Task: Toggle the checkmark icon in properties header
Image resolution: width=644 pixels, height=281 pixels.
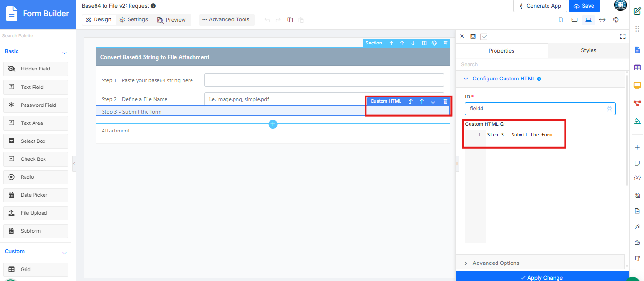Action: (484, 36)
